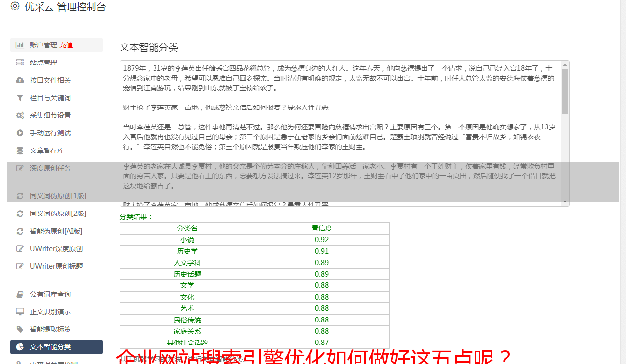Click the 文本智能分类 page heading

click(x=149, y=47)
